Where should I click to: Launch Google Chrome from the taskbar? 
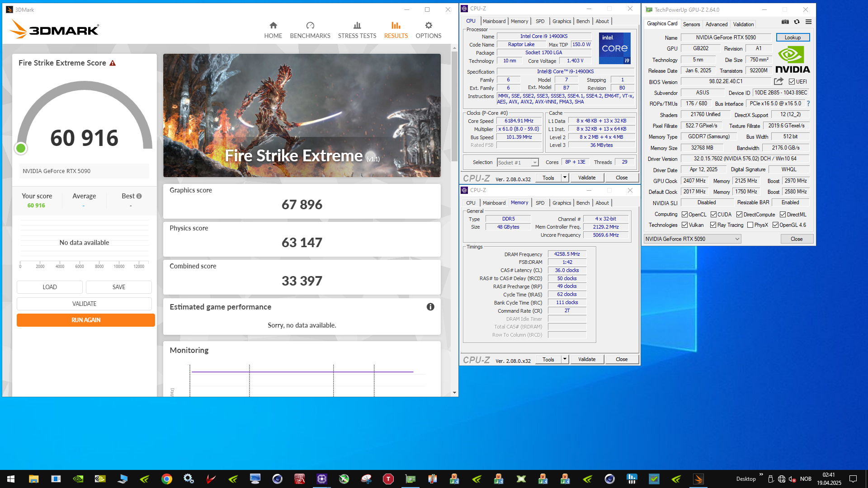point(167,479)
